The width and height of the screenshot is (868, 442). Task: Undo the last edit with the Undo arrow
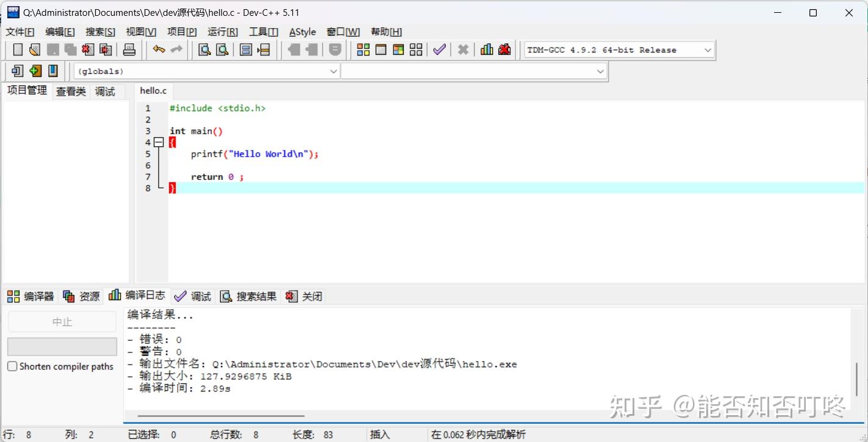tap(158, 49)
